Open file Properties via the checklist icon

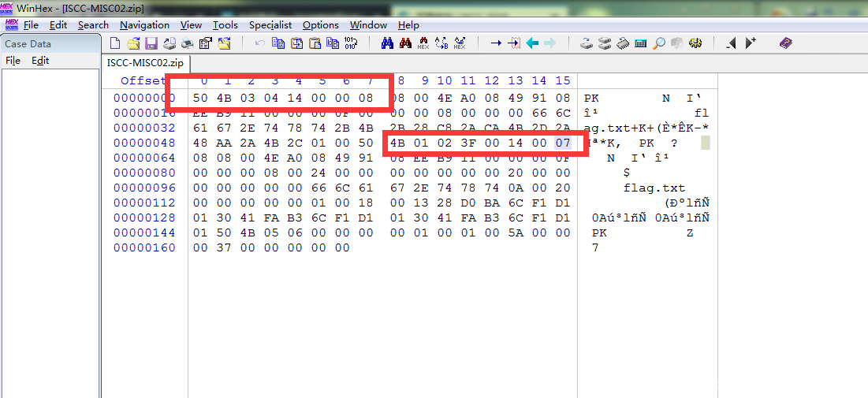coord(206,43)
